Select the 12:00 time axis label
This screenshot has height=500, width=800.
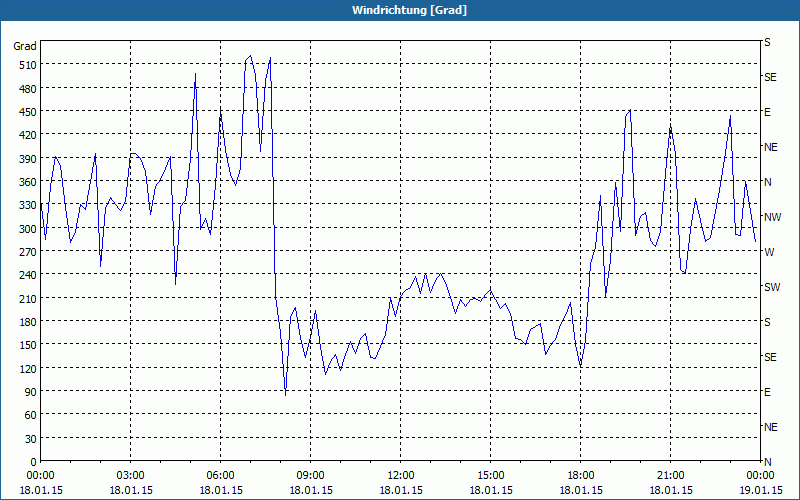(x=401, y=476)
